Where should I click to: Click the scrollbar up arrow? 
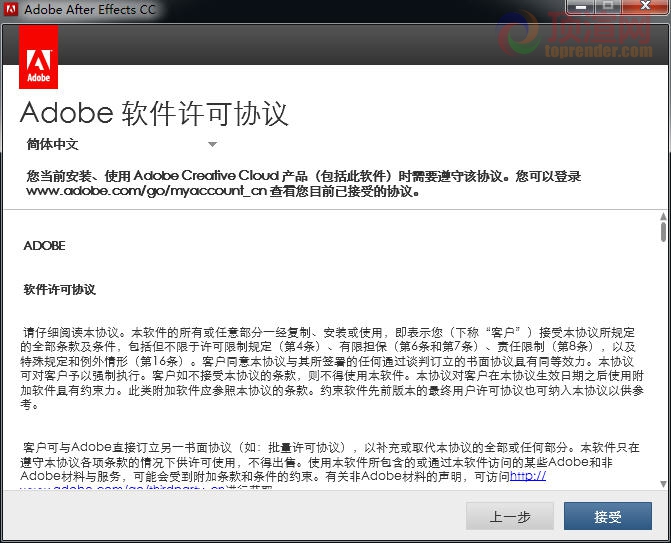(x=663, y=216)
